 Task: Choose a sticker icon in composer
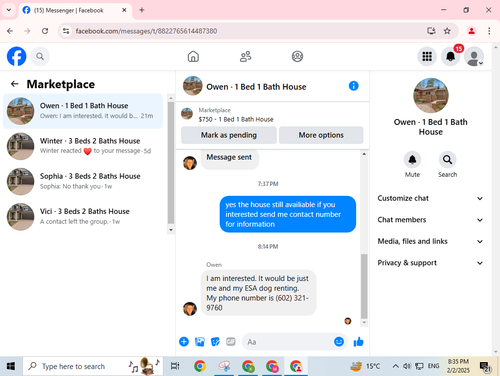tap(215, 342)
